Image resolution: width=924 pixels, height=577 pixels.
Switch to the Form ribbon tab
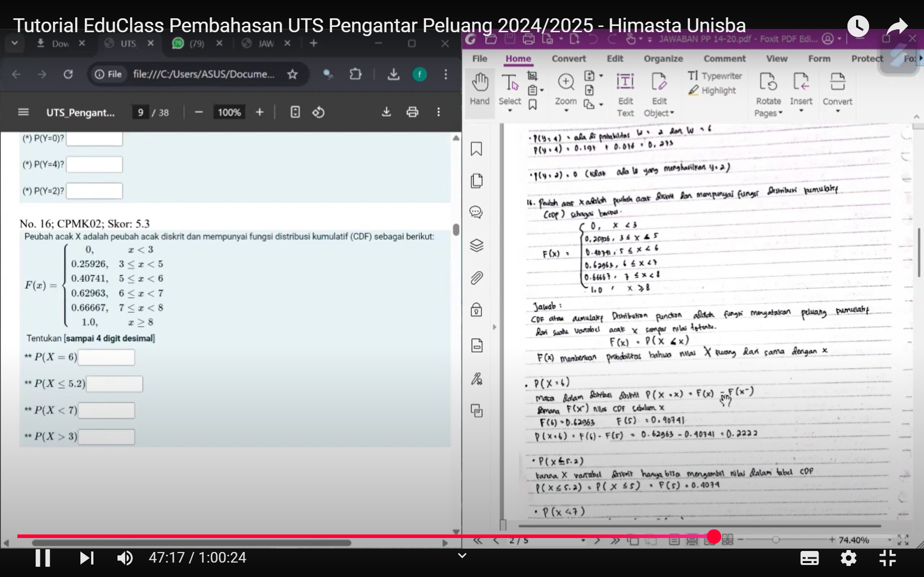(819, 59)
